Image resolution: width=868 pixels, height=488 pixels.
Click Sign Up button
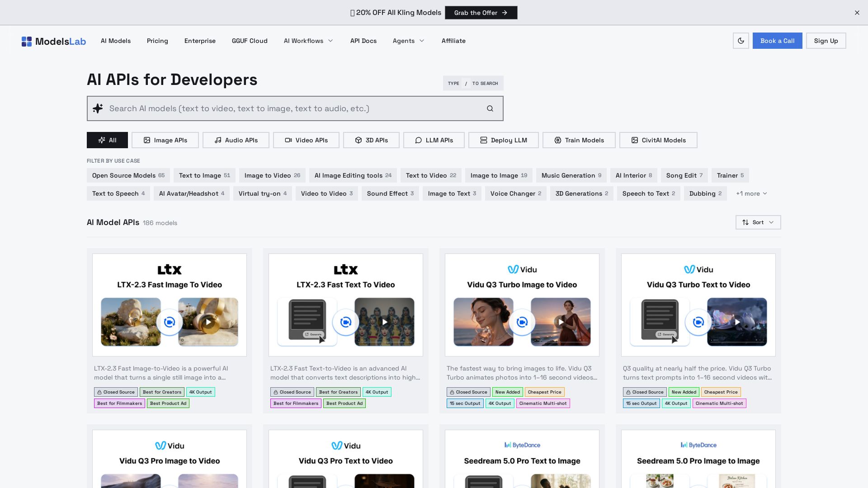click(826, 41)
